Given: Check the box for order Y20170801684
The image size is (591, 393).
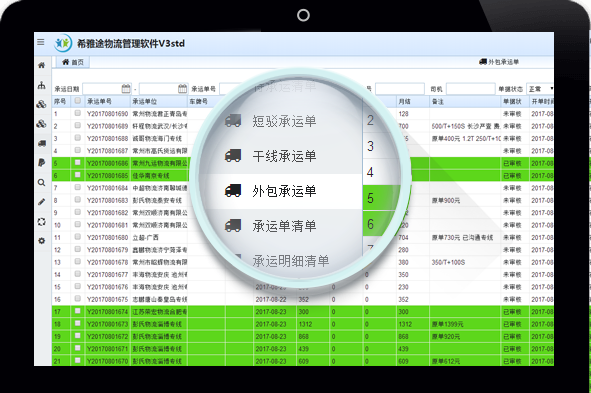Looking at the screenshot, I should pyautogui.click(x=78, y=187).
